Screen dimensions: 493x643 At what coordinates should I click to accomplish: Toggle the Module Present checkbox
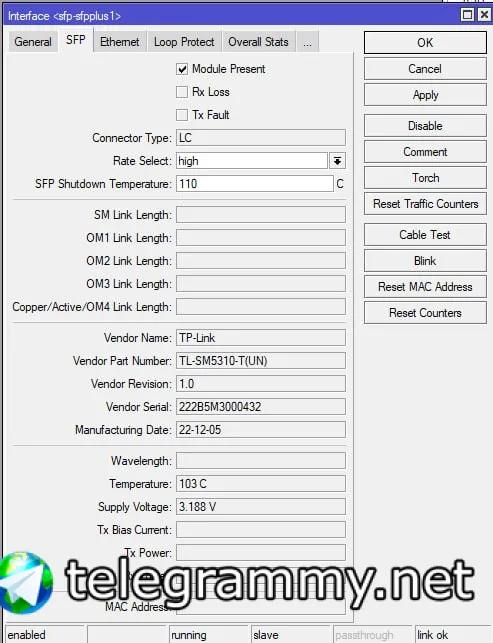pyautogui.click(x=182, y=69)
